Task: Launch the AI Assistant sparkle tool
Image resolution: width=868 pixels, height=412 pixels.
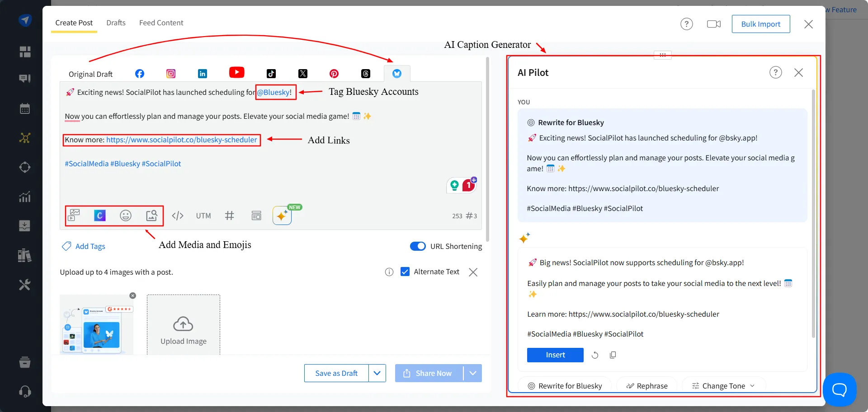Action: pyautogui.click(x=282, y=215)
